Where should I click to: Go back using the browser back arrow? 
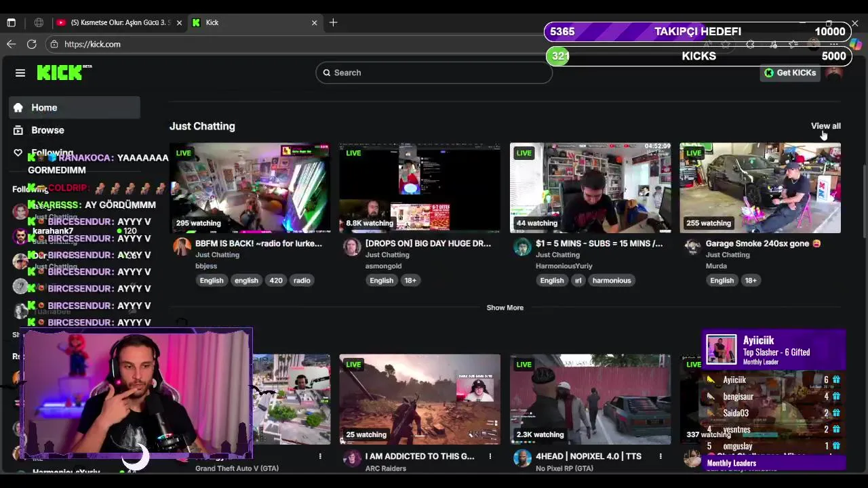[12, 44]
